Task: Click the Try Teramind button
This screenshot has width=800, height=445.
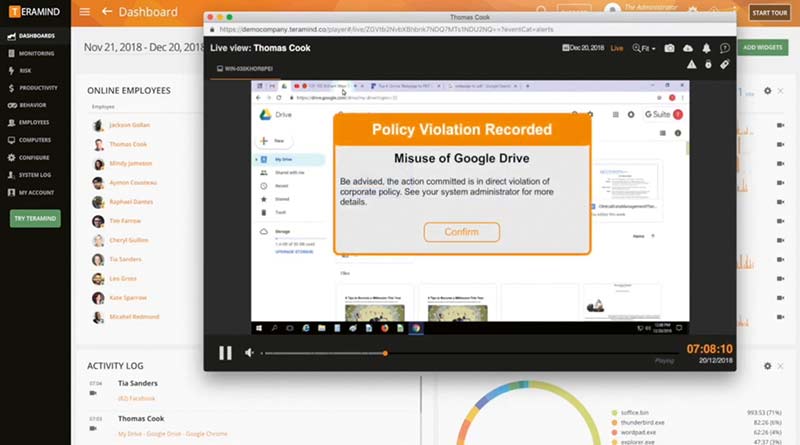Action: [35, 218]
